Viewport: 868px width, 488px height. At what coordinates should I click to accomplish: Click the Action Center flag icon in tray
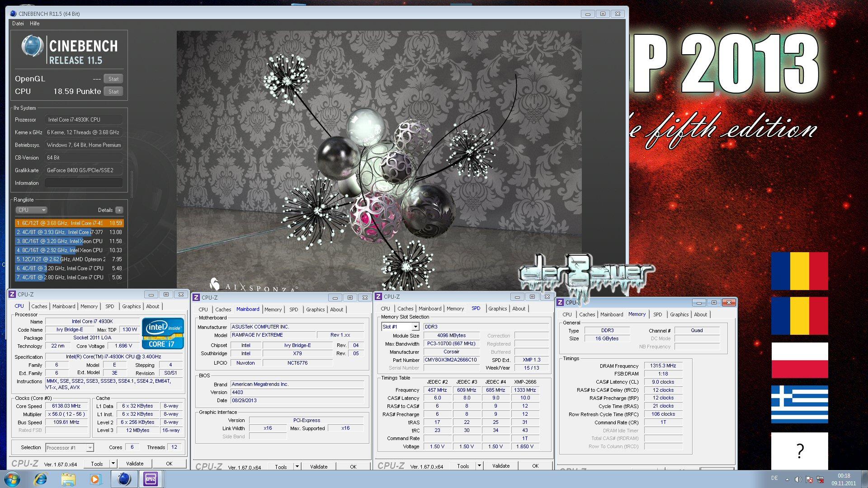click(809, 479)
